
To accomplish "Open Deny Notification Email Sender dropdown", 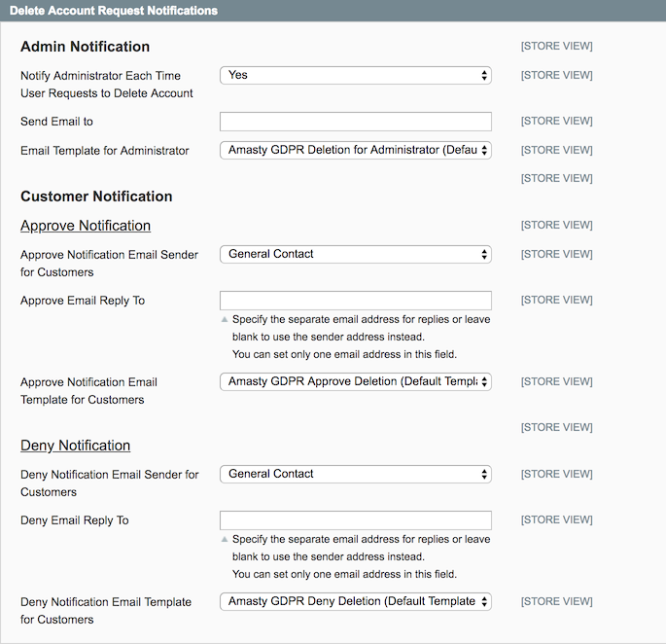I will (x=355, y=474).
